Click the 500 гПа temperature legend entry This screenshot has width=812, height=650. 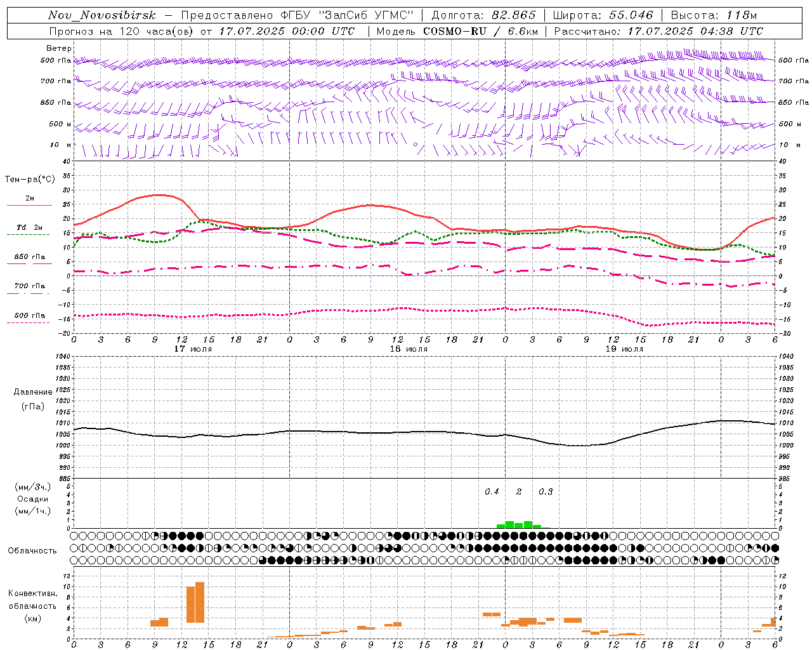point(30,315)
